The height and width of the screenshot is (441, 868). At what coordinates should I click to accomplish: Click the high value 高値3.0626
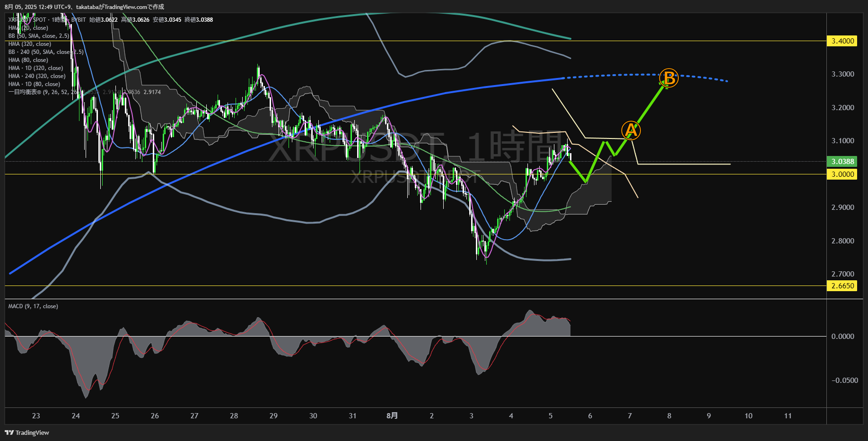pyautogui.click(x=135, y=20)
